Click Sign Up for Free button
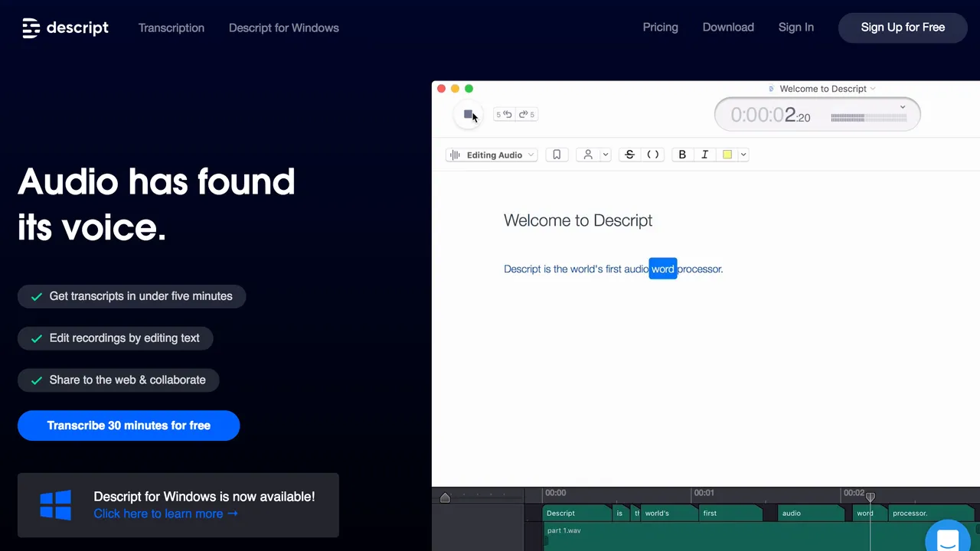Screen dimensions: 980x551 coord(903,28)
